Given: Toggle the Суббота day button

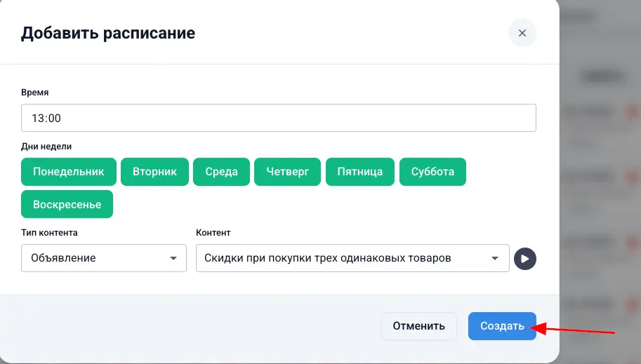Looking at the screenshot, I should 432,171.
